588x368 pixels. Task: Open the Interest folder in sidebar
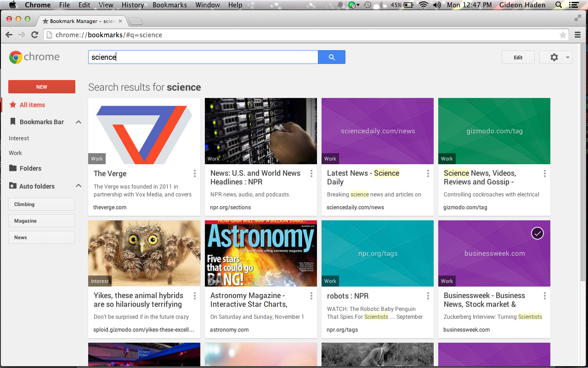(x=19, y=138)
